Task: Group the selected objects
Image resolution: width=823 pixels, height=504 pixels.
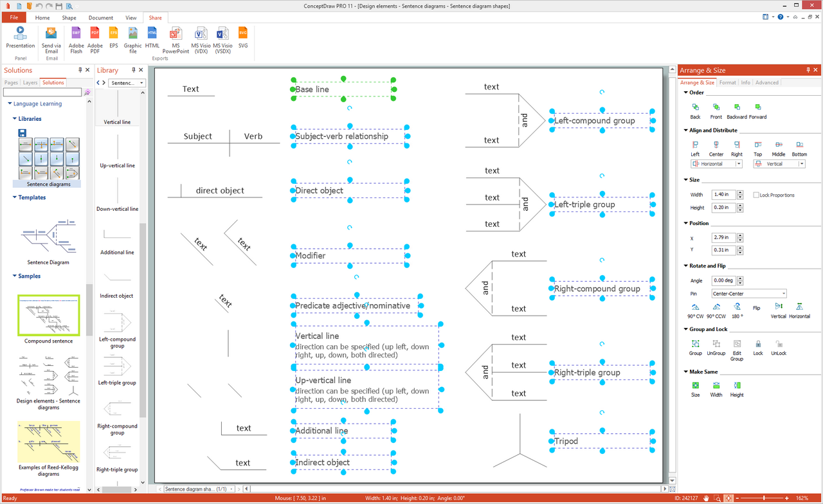Action: click(x=695, y=348)
